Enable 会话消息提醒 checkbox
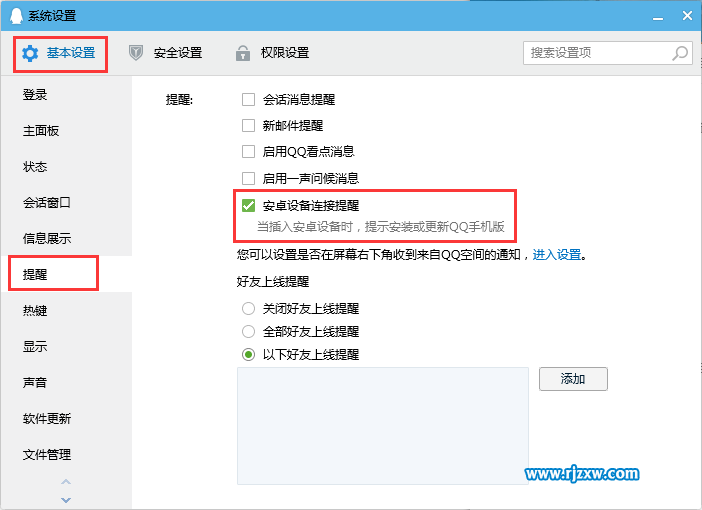Image resolution: width=702 pixels, height=510 pixels. pyautogui.click(x=248, y=99)
